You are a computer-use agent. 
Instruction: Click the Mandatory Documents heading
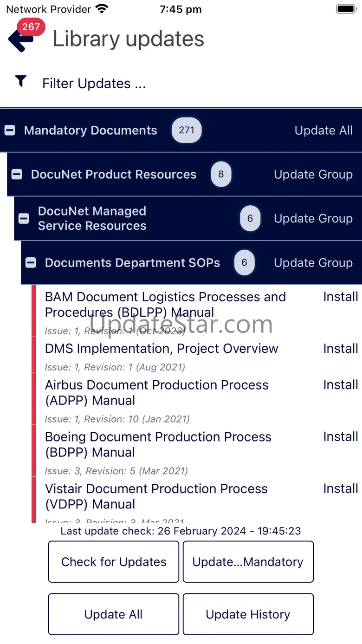[90, 130]
